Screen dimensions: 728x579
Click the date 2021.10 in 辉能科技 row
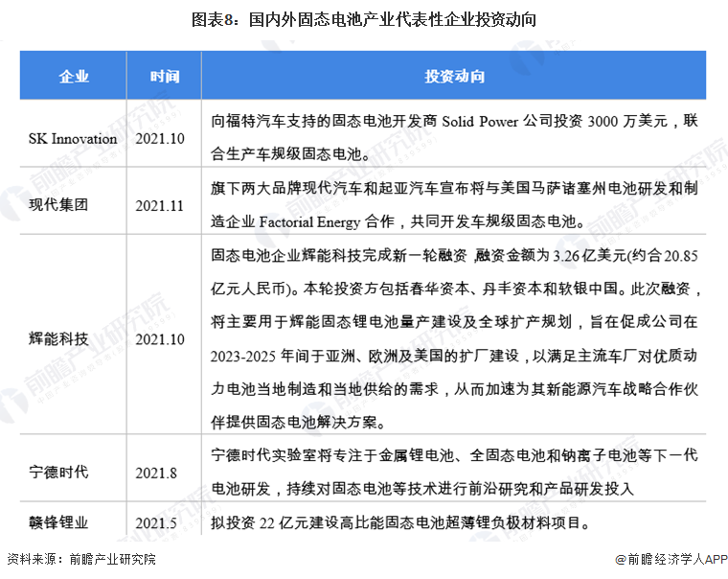(x=160, y=339)
